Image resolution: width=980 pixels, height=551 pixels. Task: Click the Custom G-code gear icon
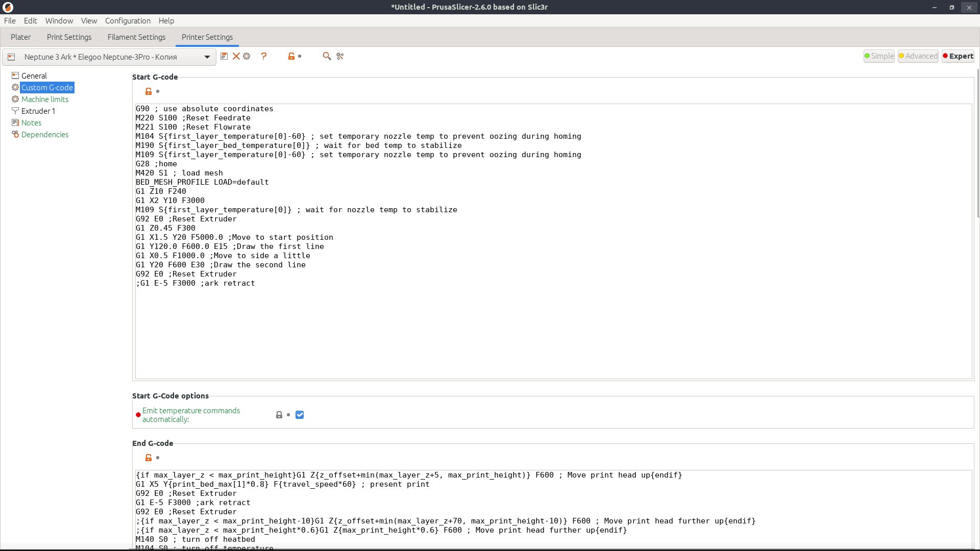click(15, 87)
